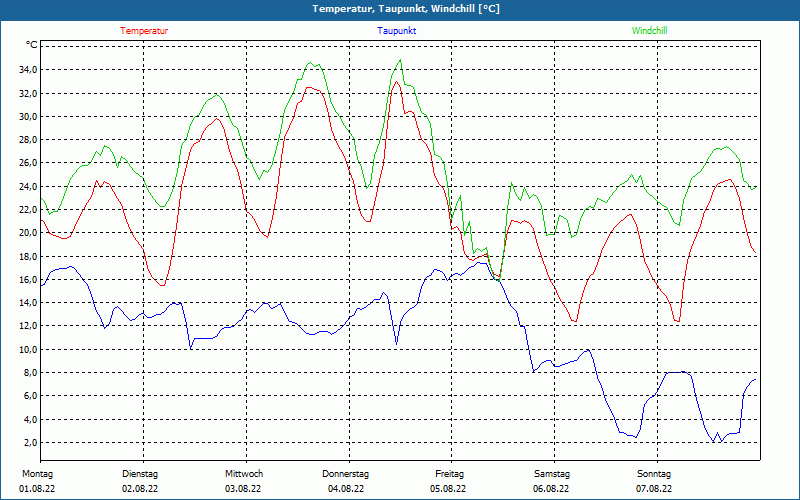The width and height of the screenshot is (800, 500).
Task: Click the Freitag day label
Action: [x=449, y=474]
